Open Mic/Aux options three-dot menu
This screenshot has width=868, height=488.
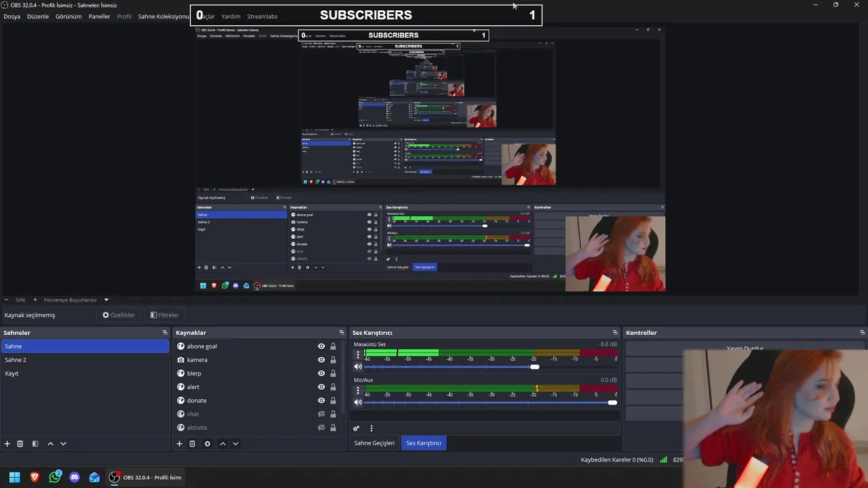(x=358, y=390)
